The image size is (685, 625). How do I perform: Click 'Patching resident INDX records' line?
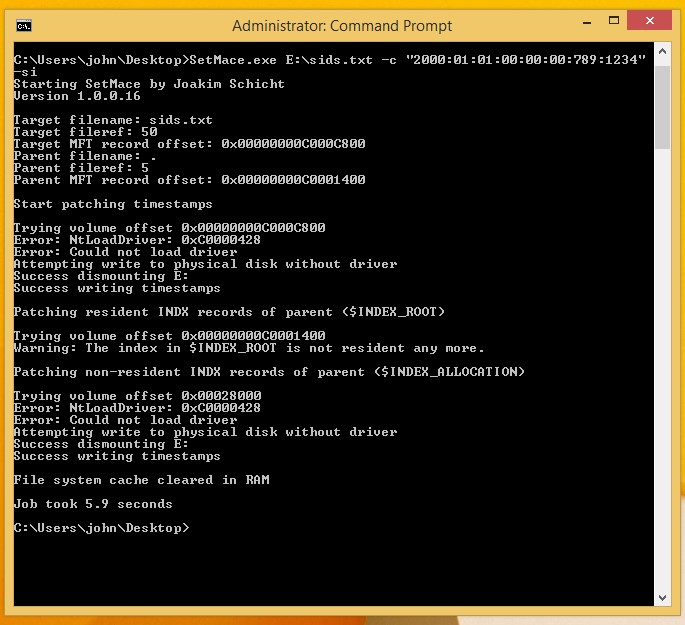click(x=229, y=312)
